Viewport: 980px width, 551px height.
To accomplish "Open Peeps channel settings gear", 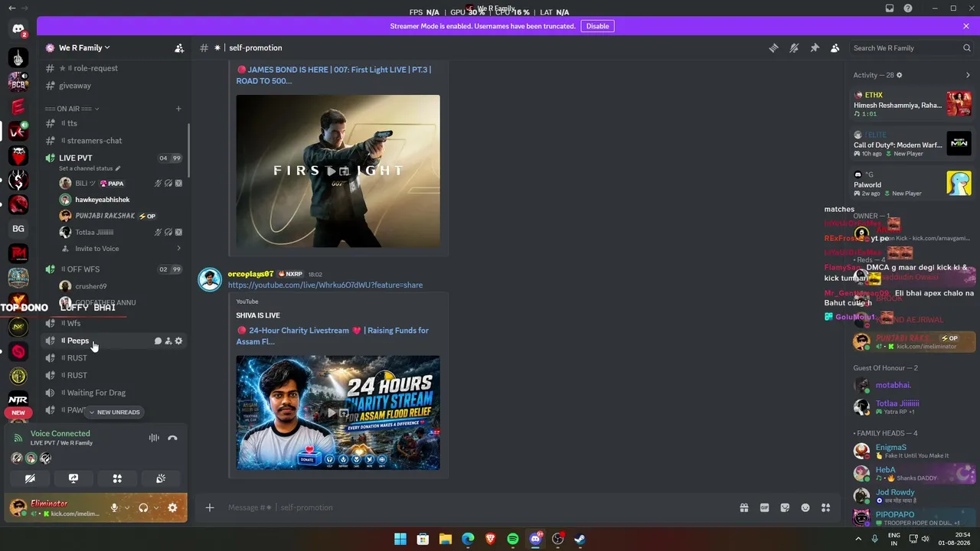I will (179, 341).
